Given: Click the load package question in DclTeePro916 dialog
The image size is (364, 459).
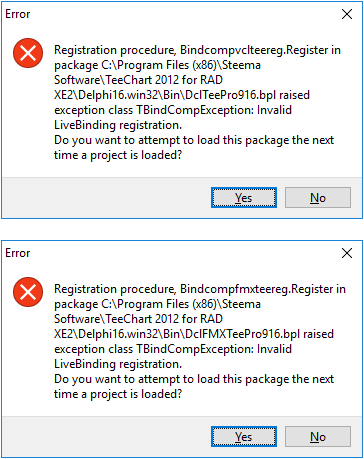Looking at the screenshot, I should [194, 147].
